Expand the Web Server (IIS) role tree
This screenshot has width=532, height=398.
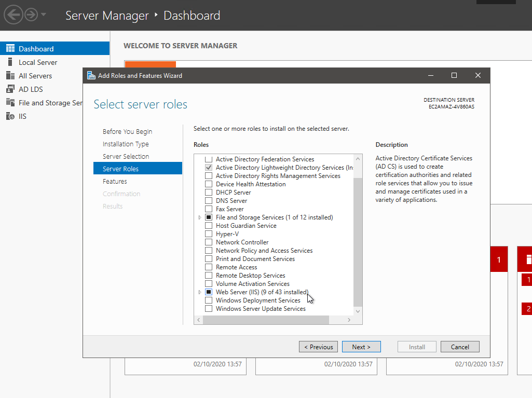[x=200, y=292]
